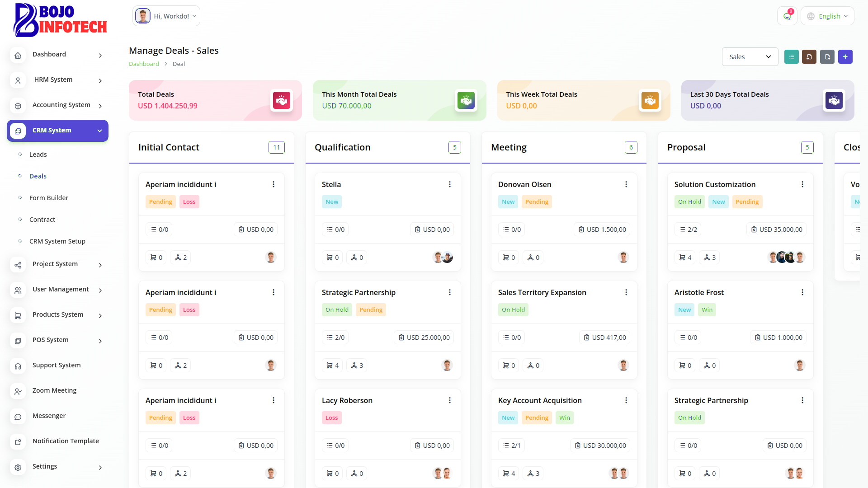Open Leads in the sidebar
868x488 pixels.
[x=38, y=155]
